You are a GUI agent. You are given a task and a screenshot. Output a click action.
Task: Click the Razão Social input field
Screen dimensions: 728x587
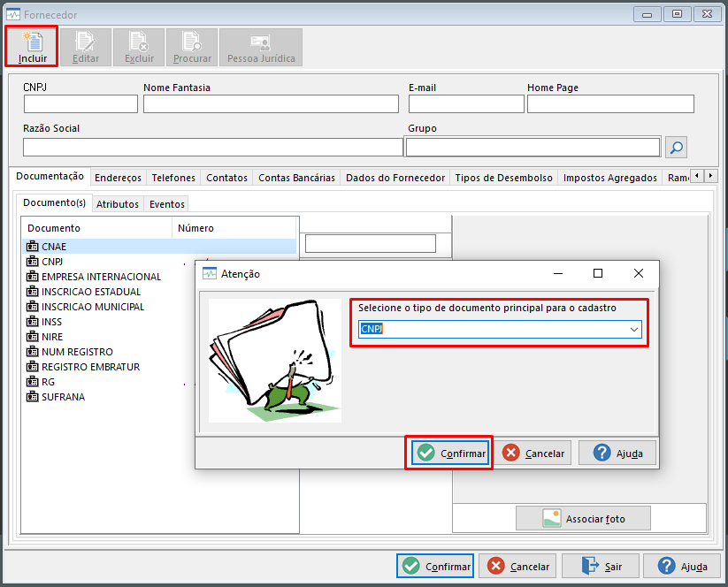[213, 147]
